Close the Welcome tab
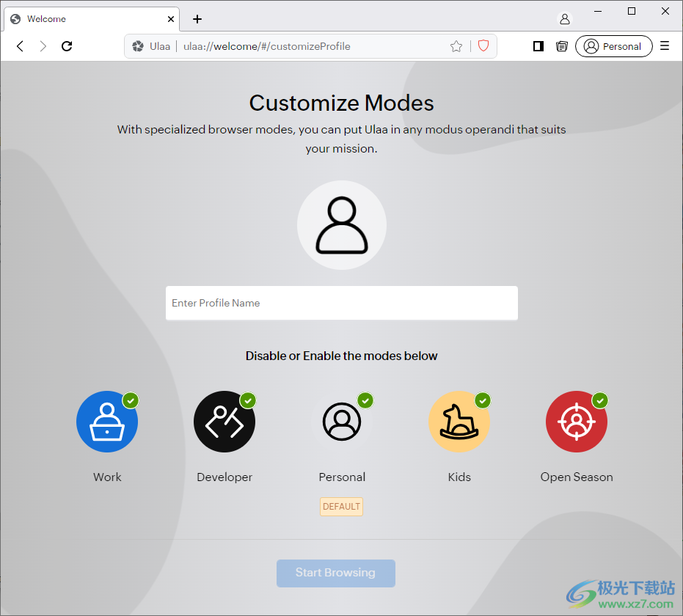Image resolution: width=683 pixels, height=616 pixels. [x=171, y=19]
